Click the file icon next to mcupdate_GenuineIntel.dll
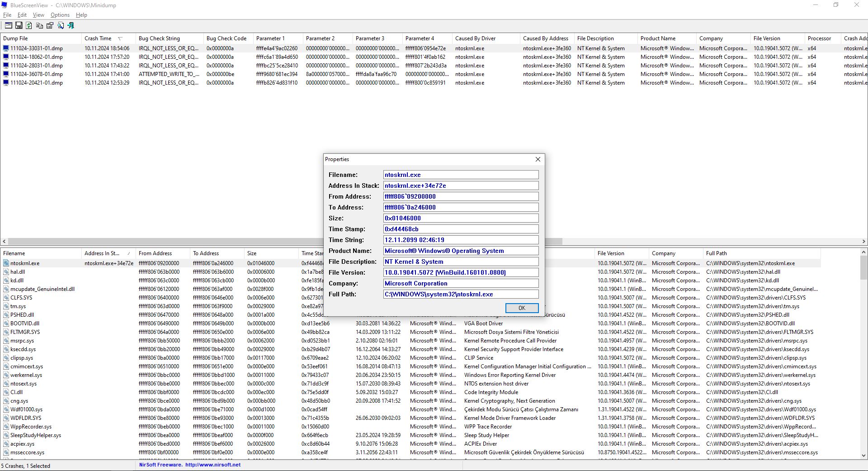This screenshot has width=868, height=471. click(x=6, y=289)
